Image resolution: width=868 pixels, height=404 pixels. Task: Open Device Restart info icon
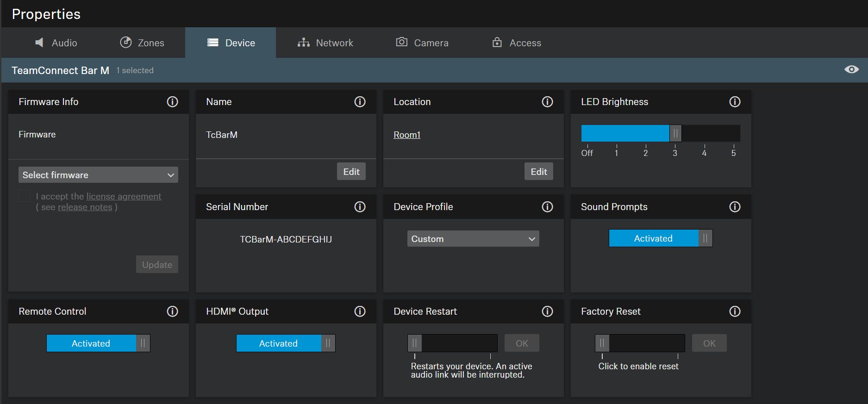(547, 311)
